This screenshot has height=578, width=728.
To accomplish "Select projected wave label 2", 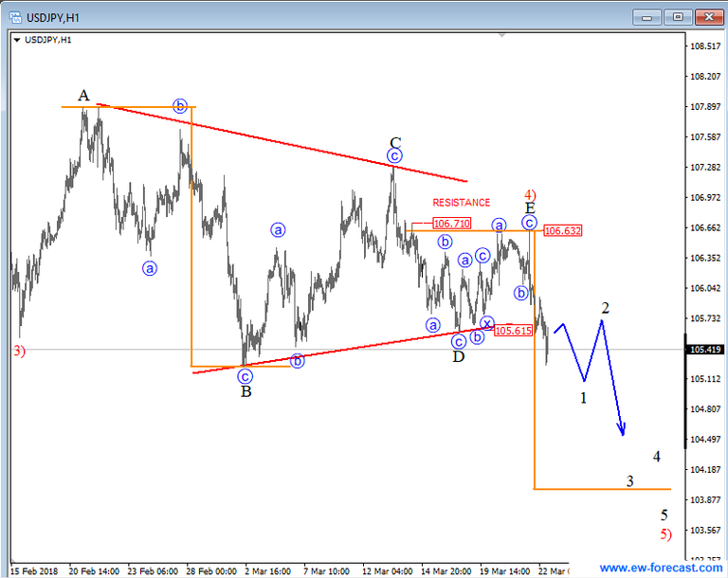I will 605,307.
